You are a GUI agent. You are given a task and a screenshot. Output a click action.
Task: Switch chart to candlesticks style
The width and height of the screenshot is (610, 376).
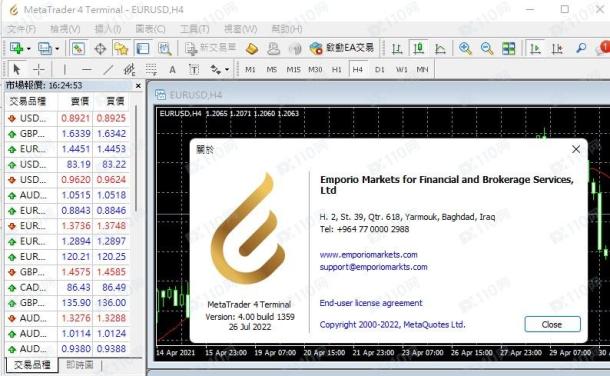point(419,49)
